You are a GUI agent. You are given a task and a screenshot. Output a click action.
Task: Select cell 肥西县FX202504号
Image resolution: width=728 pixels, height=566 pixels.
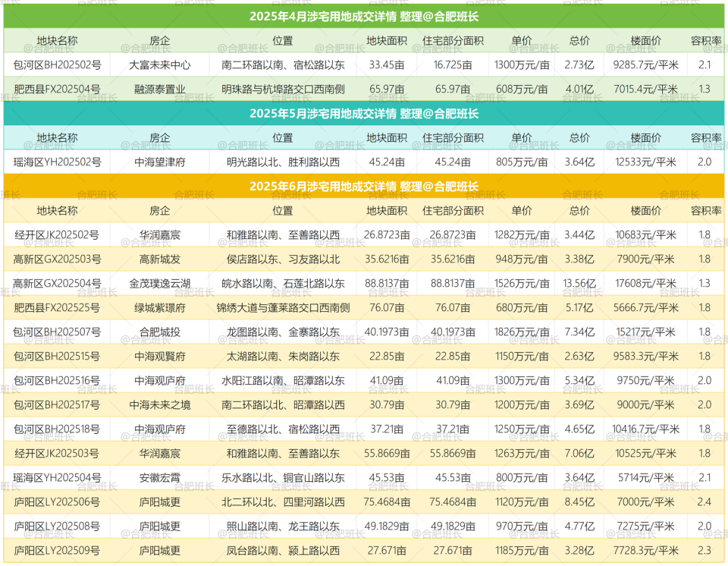point(57,90)
